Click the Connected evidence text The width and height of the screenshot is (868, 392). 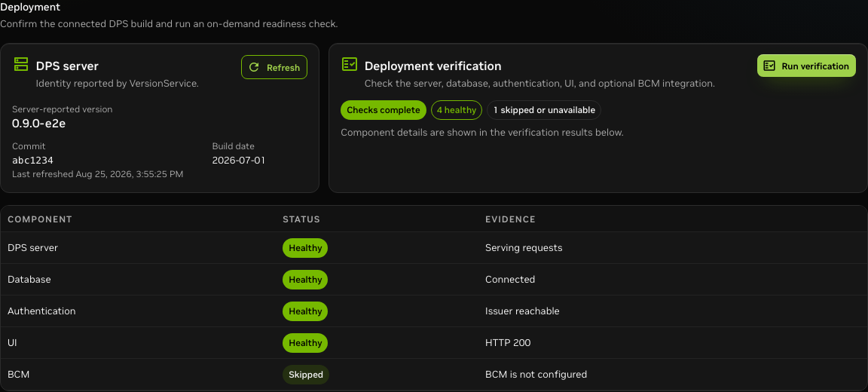click(x=510, y=280)
